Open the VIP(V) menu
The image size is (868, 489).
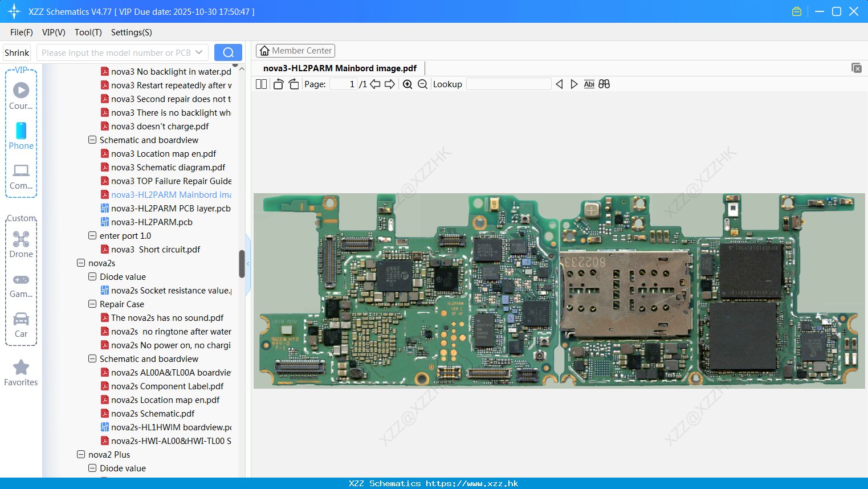click(x=54, y=32)
